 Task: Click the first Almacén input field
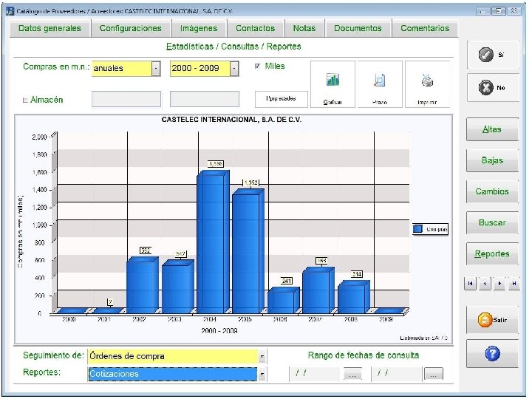click(126, 99)
